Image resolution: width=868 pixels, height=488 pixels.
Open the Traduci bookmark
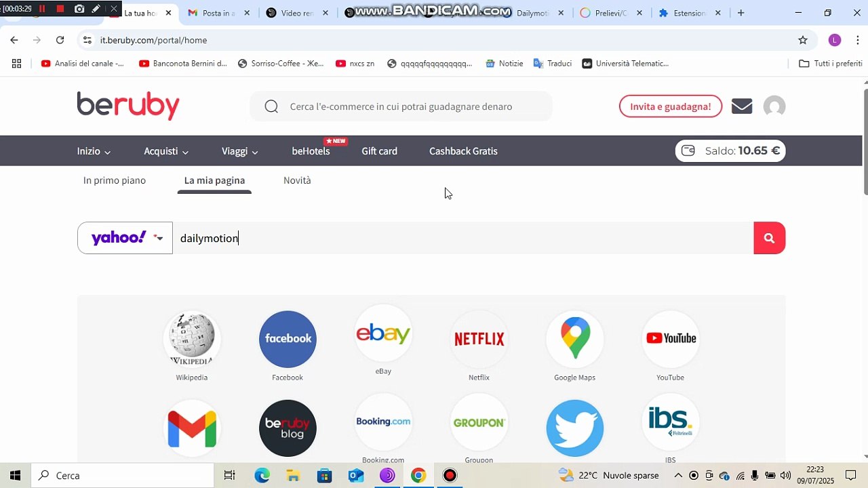553,63
